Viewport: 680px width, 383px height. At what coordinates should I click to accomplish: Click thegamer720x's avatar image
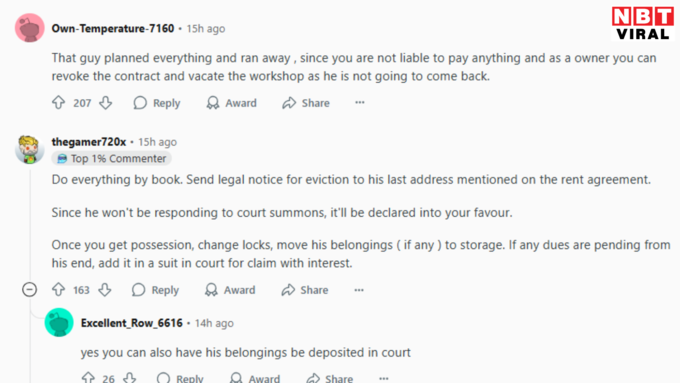click(x=29, y=150)
